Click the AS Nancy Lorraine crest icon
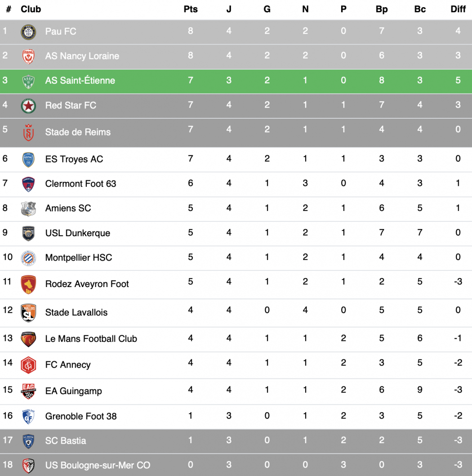Viewport: 472px width, 476px height. point(28,57)
